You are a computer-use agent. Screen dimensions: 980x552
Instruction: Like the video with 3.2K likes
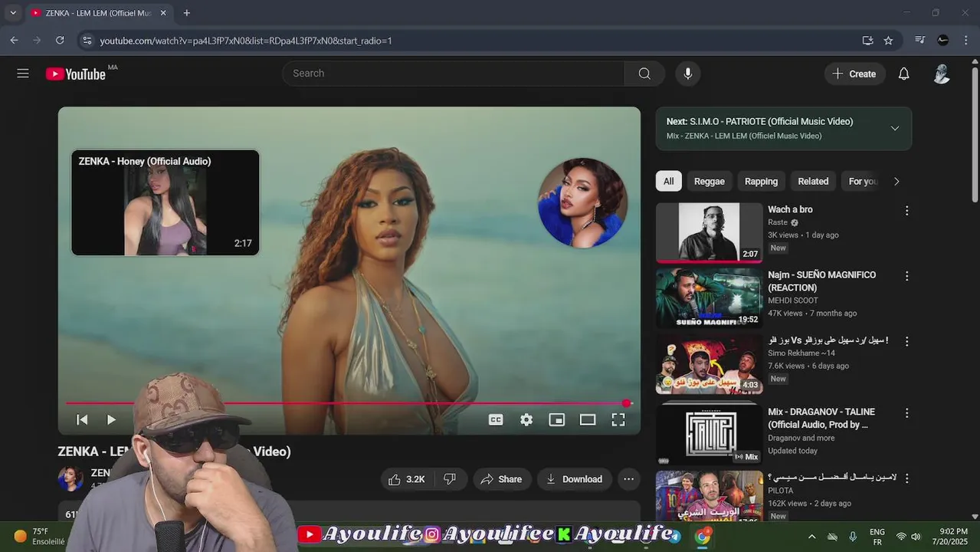point(407,479)
